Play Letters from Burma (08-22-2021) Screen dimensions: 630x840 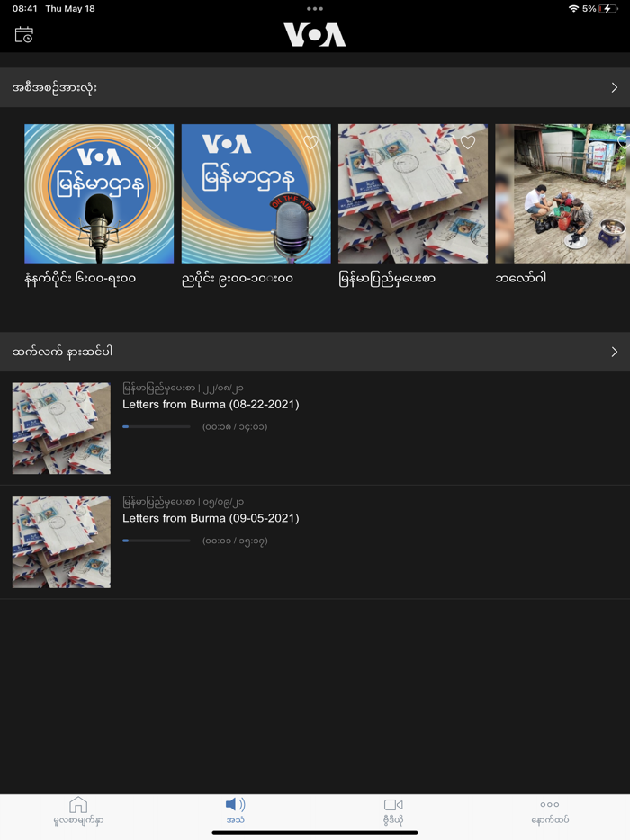tap(211, 405)
